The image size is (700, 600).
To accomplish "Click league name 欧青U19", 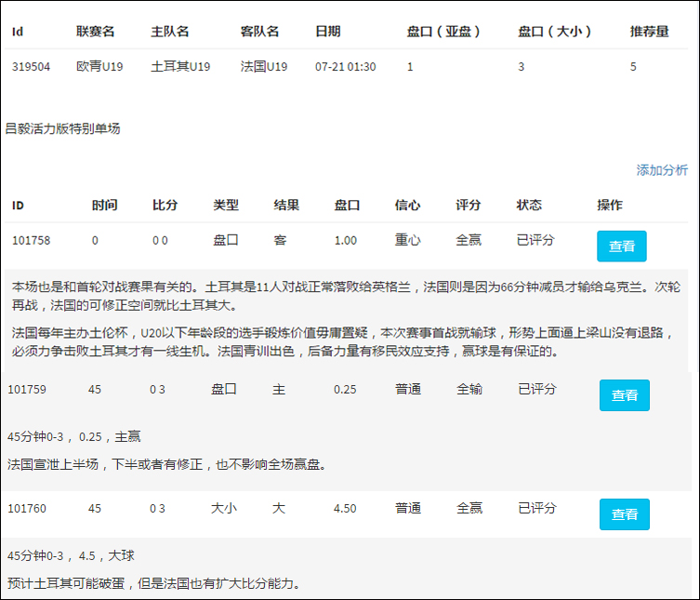I will (99, 67).
